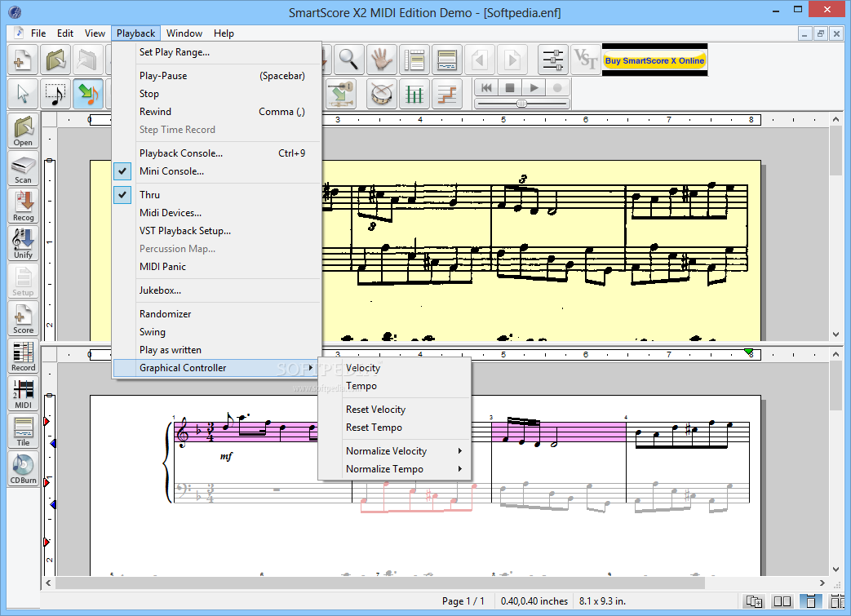Screen dimensions: 851x616
Task: Choose Stop in the Playback menu
Action: tap(216, 93)
